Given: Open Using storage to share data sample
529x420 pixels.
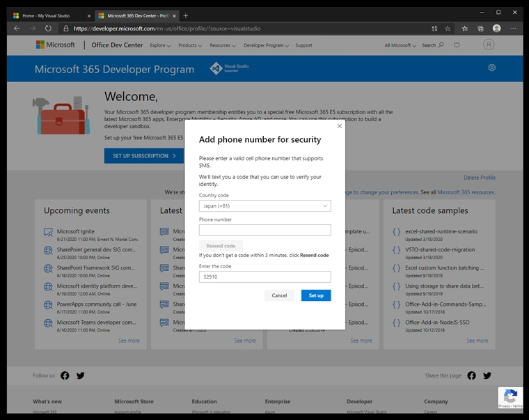Looking at the screenshot, I should click(444, 286).
